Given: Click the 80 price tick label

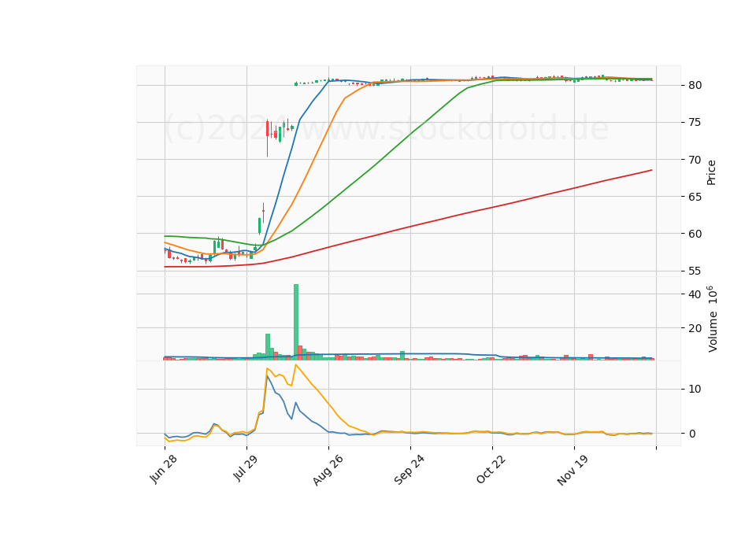Looking at the screenshot, I should (x=695, y=85).
